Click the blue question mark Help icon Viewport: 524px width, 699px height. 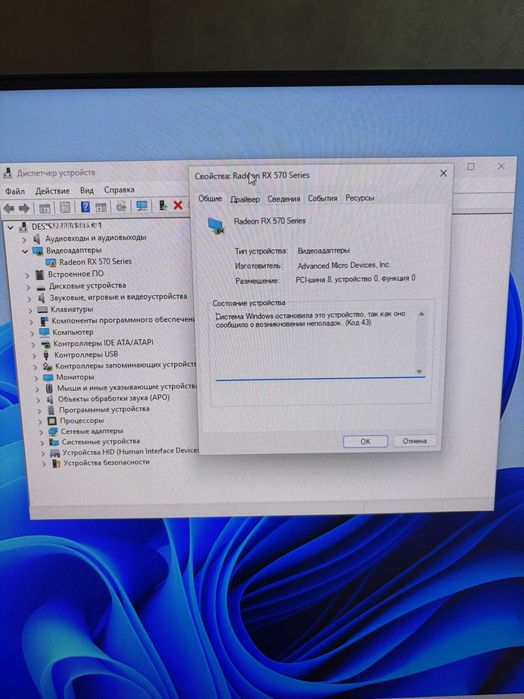click(x=85, y=207)
